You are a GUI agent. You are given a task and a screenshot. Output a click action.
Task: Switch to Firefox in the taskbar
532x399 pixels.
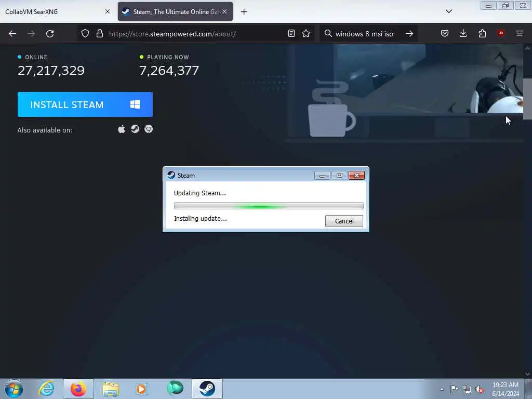[x=78, y=389]
